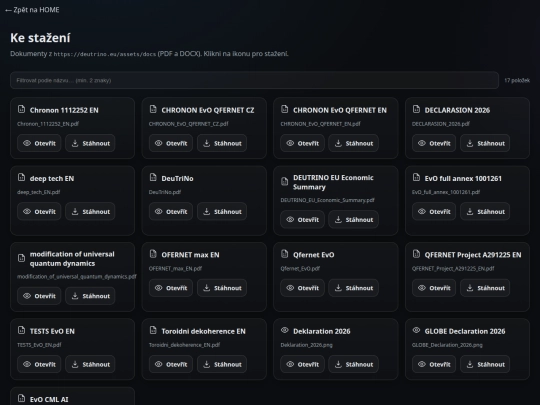This screenshot has width=540, height=405.
Task: Open CHRONON EvO QFERNET EN document
Action: point(302,143)
